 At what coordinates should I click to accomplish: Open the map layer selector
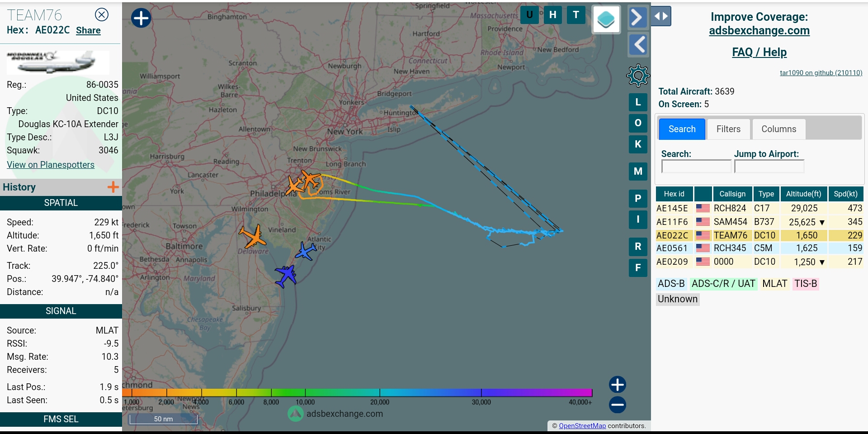(606, 19)
